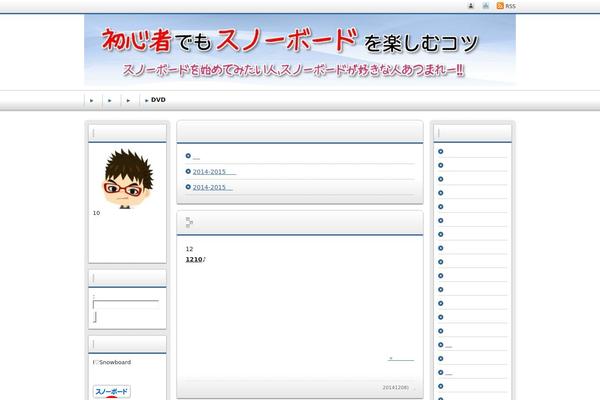Image resolution: width=600 pixels, height=400 pixels.
Task: Click the small button under the search field
Action: (95, 317)
